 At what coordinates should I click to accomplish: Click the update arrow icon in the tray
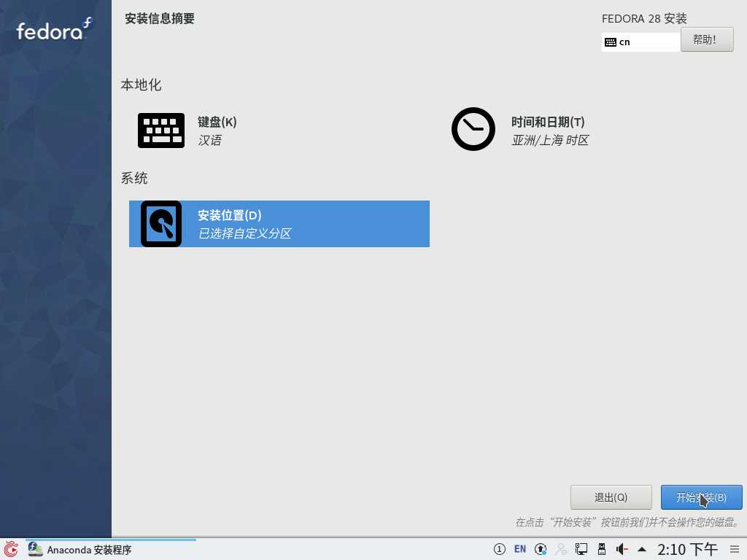coord(541,548)
